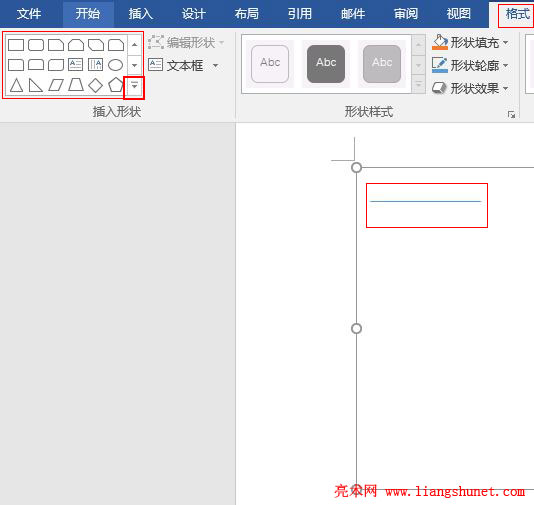Image resolution: width=534 pixels, height=505 pixels.
Task: Click the 形状轮廓 label
Action: click(475, 65)
